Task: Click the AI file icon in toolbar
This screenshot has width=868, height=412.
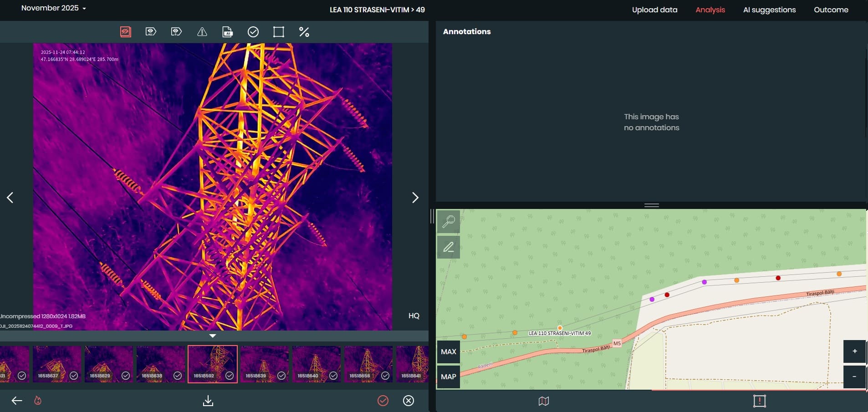Action: point(227,32)
